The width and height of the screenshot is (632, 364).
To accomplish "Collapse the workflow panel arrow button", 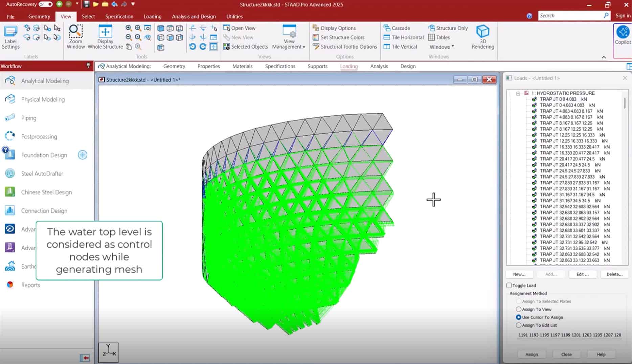I will pyautogui.click(x=85, y=358).
